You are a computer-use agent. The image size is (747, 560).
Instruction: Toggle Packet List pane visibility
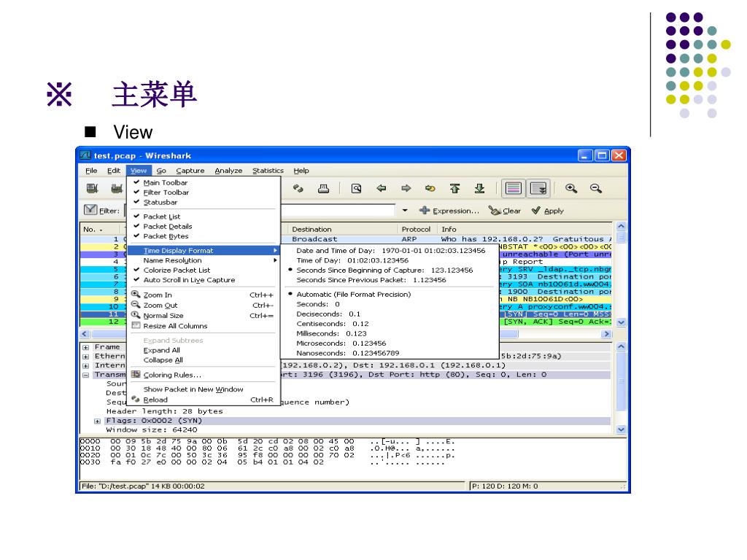(x=161, y=217)
